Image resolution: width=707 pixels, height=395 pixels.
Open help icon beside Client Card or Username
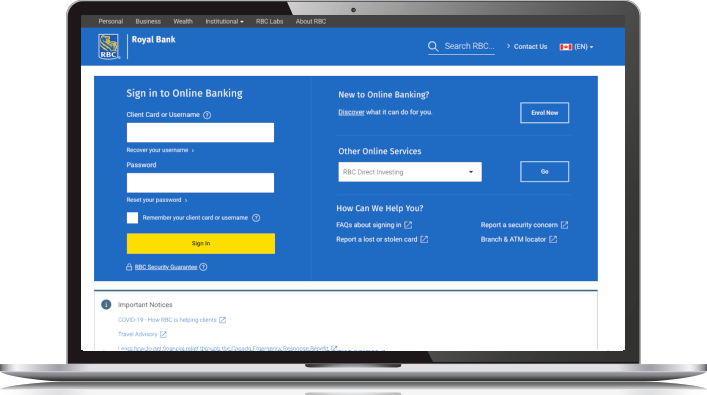tap(207, 115)
